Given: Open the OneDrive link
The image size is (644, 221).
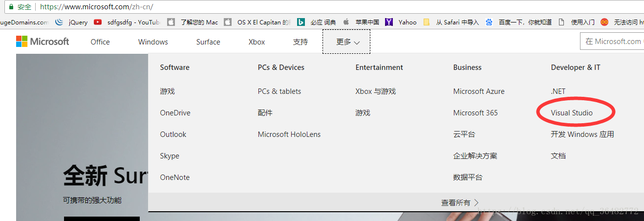Looking at the screenshot, I should (175, 113).
